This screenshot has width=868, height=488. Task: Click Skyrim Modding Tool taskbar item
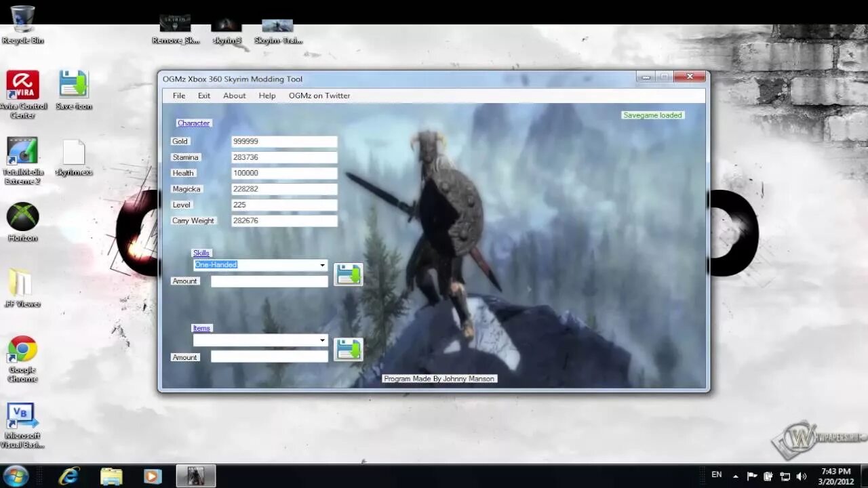coord(196,476)
